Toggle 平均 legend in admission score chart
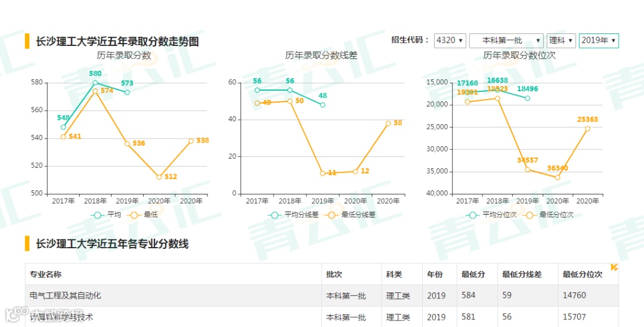The image size is (644, 327). [x=106, y=215]
